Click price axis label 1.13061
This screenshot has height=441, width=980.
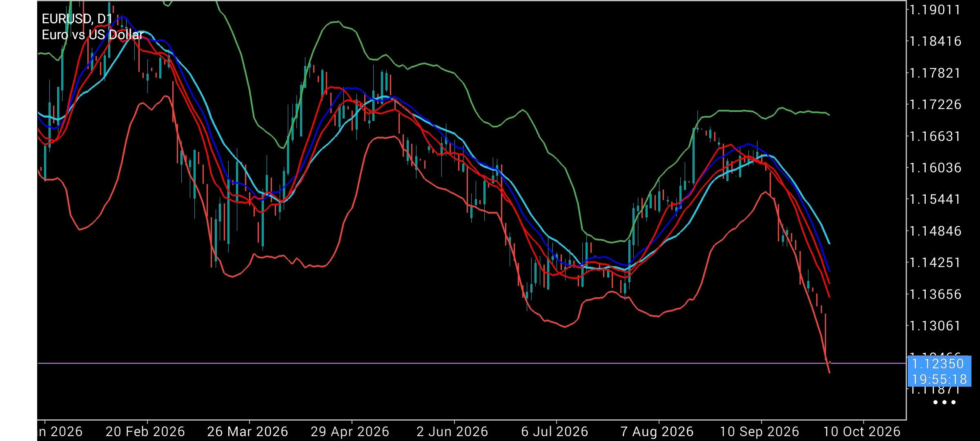coord(934,326)
